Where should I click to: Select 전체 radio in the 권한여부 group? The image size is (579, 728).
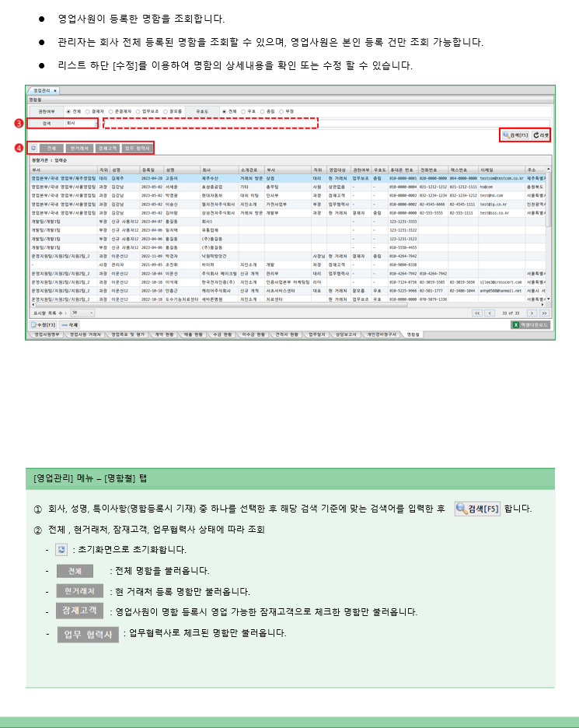point(68,111)
